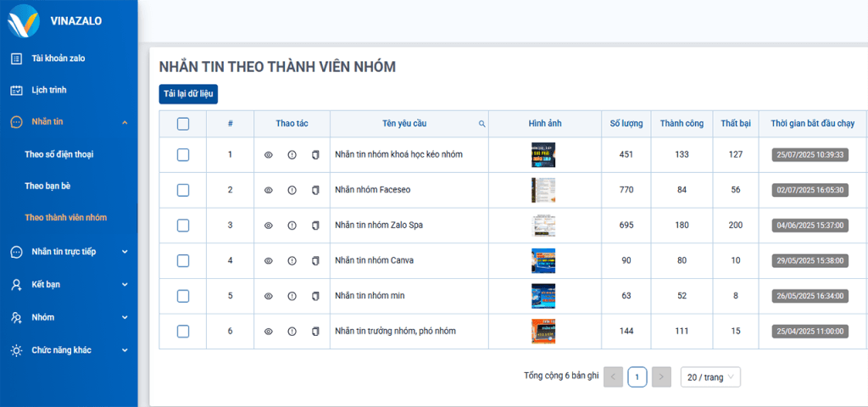The image size is (868, 407).
Task: Click the copy icon for Nhắn tin nhóm Canva
Action: coord(315,260)
